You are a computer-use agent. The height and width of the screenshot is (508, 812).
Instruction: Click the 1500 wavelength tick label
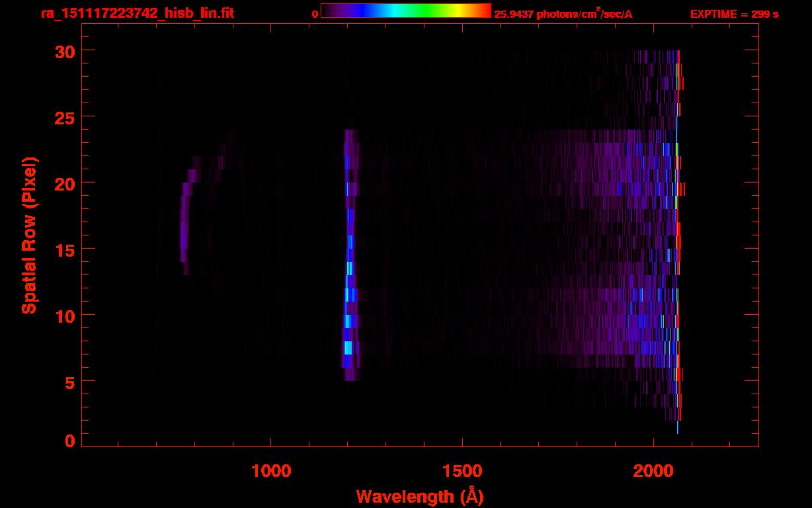(x=462, y=470)
